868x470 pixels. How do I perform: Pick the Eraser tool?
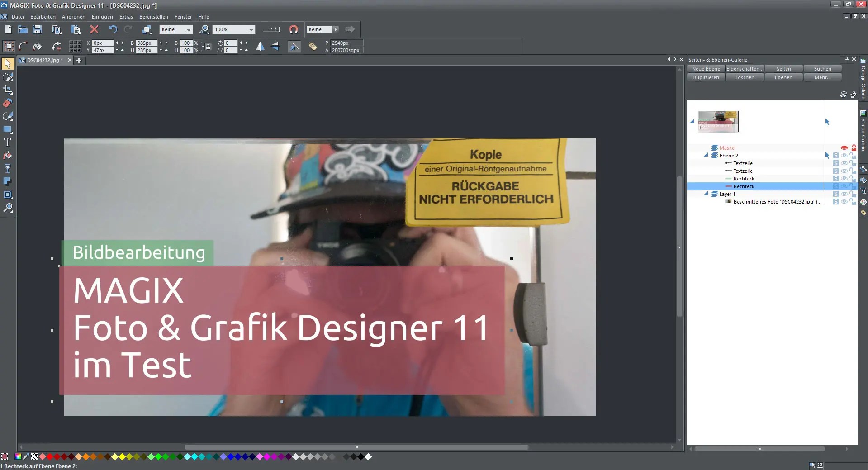[x=8, y=103]
